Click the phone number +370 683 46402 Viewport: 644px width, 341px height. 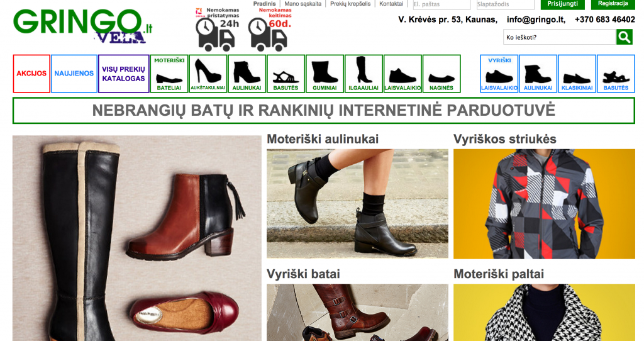[604, 20]
